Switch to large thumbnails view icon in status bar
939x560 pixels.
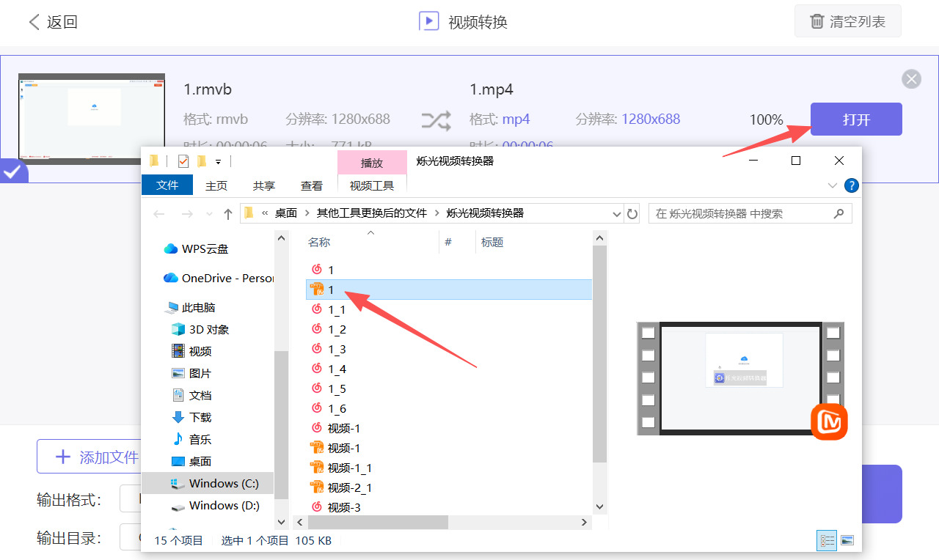(847, 541)
